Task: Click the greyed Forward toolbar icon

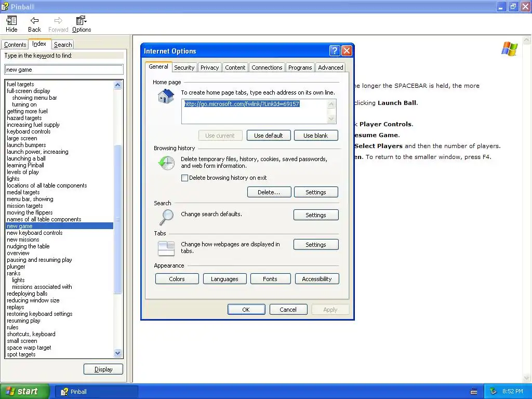Action: pos(58,24)
